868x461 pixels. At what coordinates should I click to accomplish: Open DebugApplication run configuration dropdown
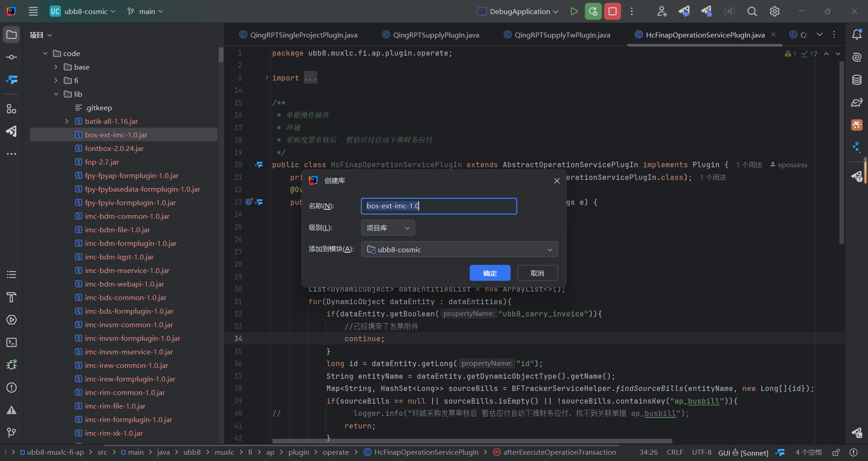(x=518, y=11)
